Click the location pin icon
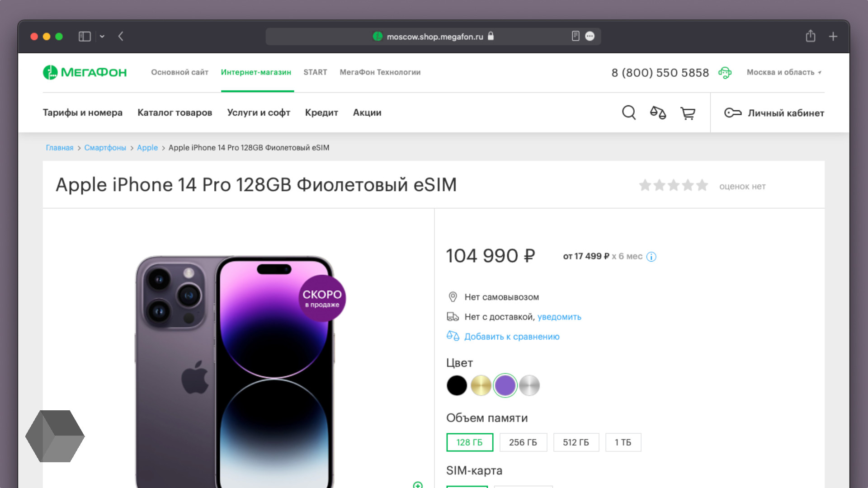 (x=452, y=296)
